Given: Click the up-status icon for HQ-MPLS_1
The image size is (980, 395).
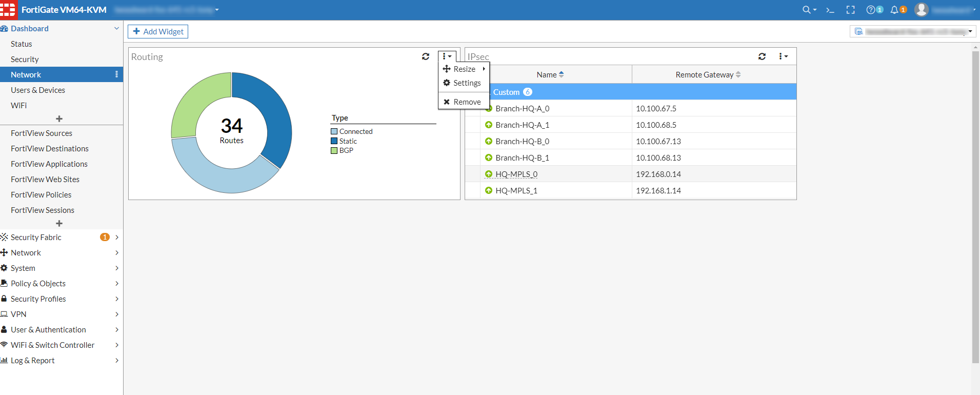Looking at the screenshot, I should (489, 190).
